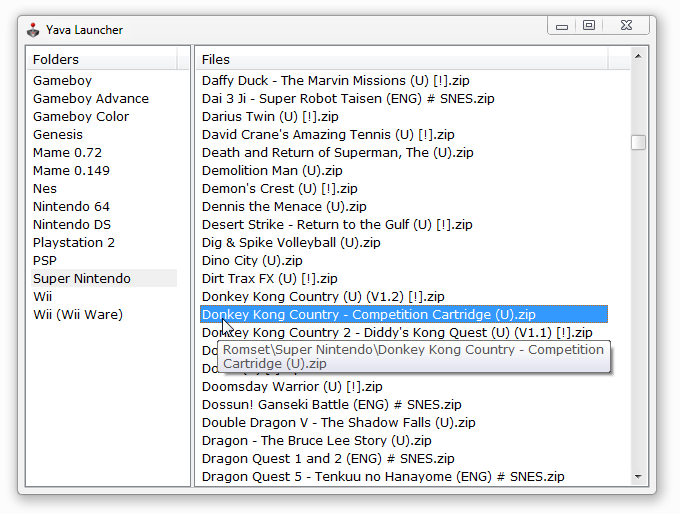This screenshot has width=680, height=514.
Task: Click the scrollbar up arrow in Files list
Action: (x=638, y=56)
